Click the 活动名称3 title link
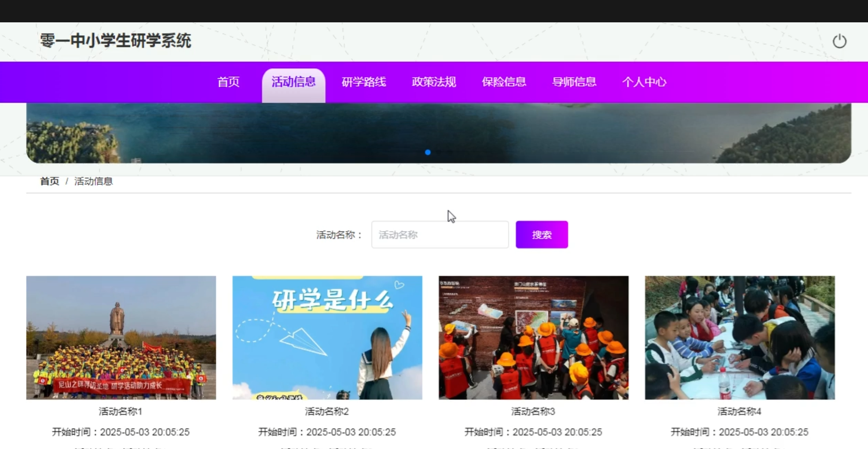 pyautogui.click(x=533, y=412)
